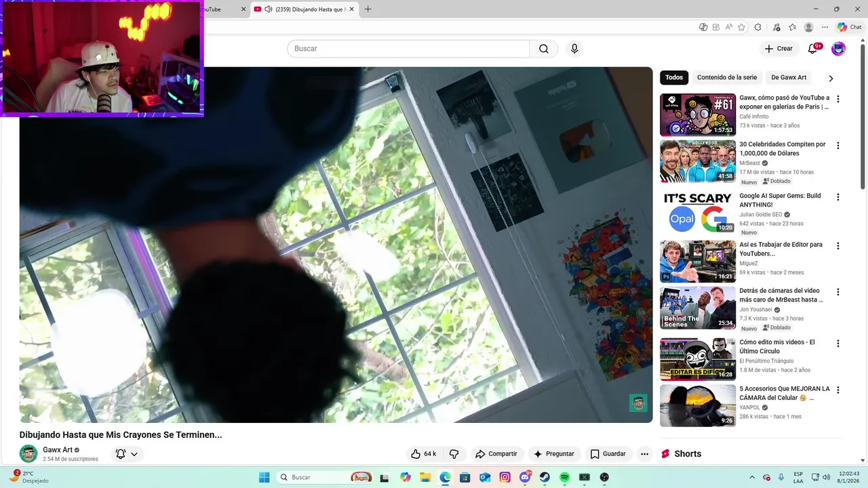Viewport: 868px width, 488px height.
Task: Open Gawx Art channel avatar
Action: pyautogui.click(x=28, y=453)
